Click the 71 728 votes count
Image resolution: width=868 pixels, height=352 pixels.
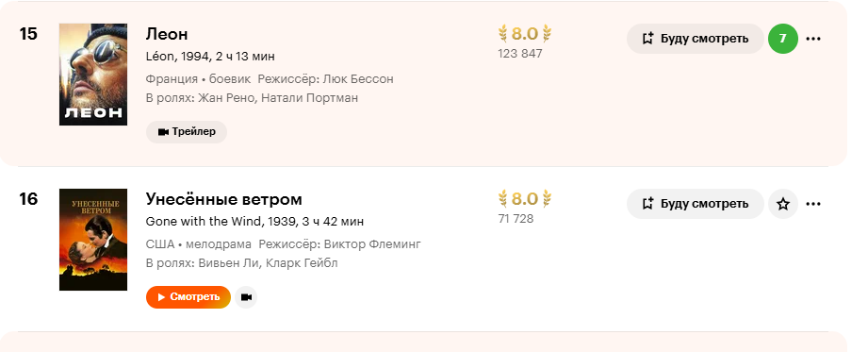[x=516, y=219]
